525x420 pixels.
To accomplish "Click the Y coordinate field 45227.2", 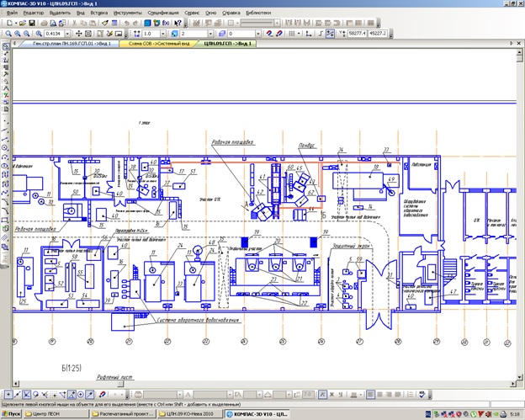I will [378, 34].
